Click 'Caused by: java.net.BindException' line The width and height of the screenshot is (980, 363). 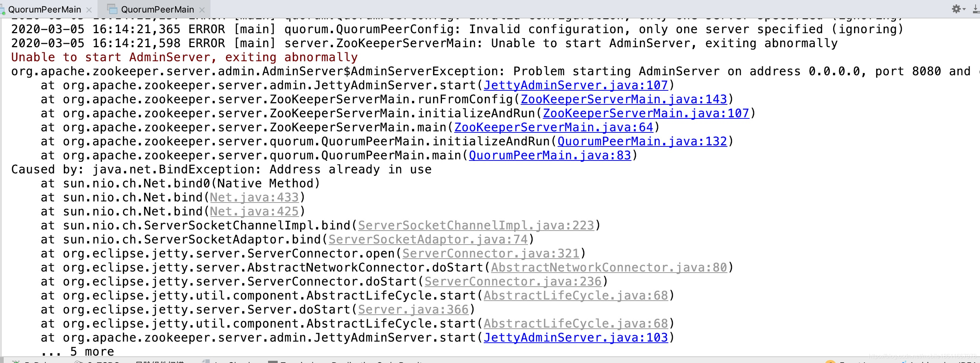[222, 170]
